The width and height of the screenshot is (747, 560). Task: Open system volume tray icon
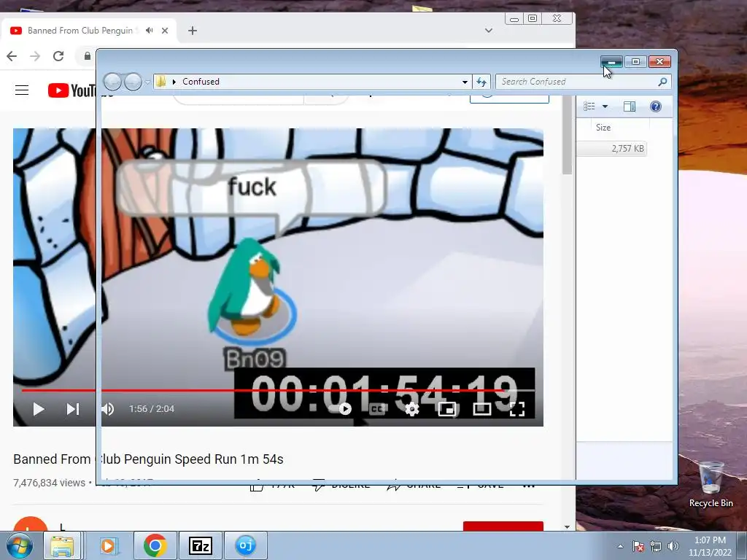coord(673,546)
